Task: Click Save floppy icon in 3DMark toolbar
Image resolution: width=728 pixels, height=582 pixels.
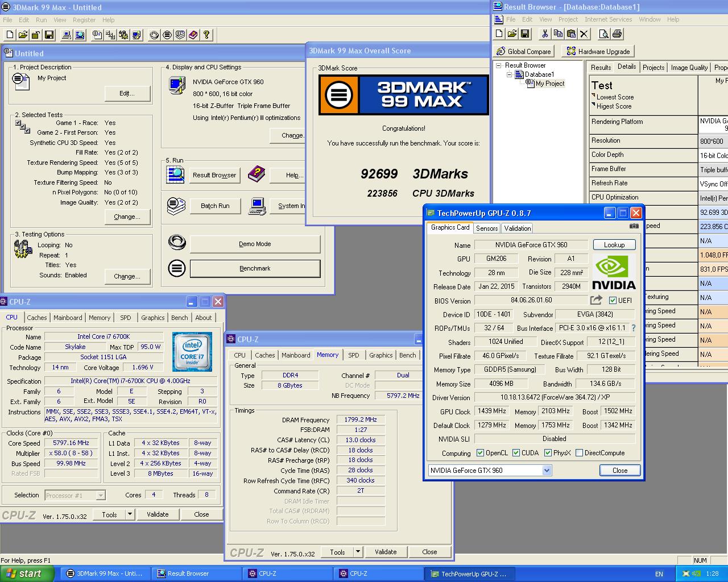Action: click(x=49, y=35)
